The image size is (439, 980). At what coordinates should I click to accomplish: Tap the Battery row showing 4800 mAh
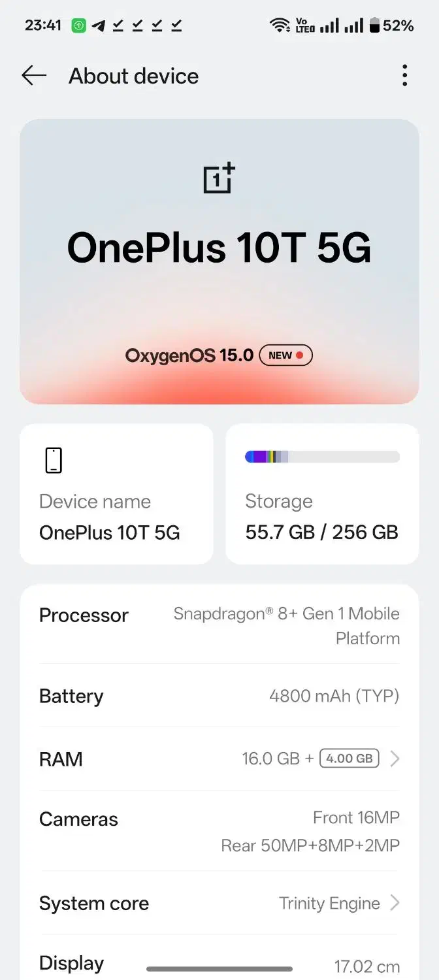click(219, 696)
